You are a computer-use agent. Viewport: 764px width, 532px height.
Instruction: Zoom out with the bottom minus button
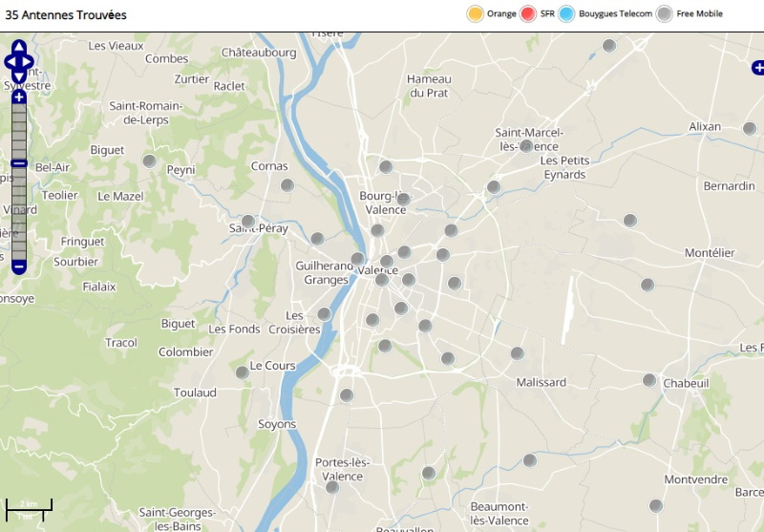point(18,266)
